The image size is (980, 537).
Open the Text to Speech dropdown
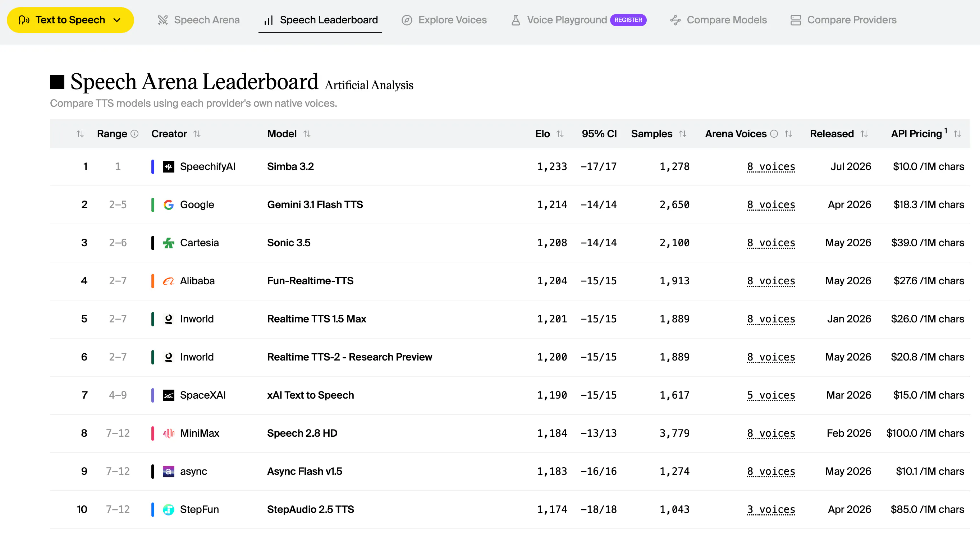[70, 20]
